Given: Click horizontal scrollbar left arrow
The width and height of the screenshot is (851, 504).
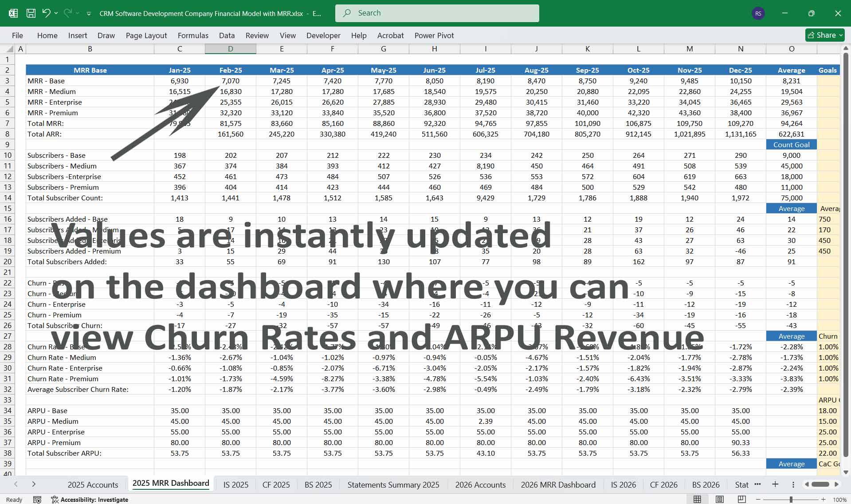Looking at the screenshot, I should (807, 484).
